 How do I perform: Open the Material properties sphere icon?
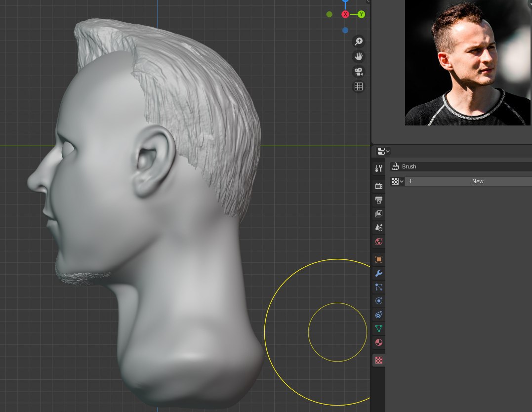(379, 342)
